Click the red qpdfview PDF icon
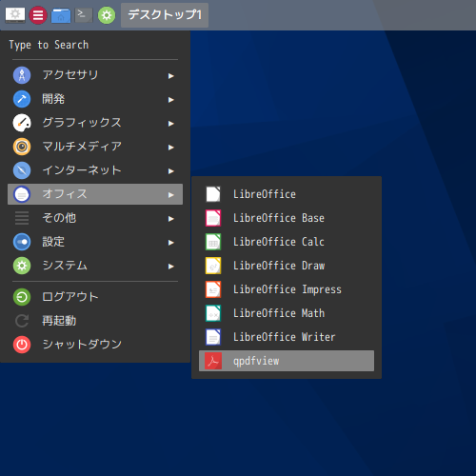The width and height of the screenshot is (476, 476). [213, 361]
